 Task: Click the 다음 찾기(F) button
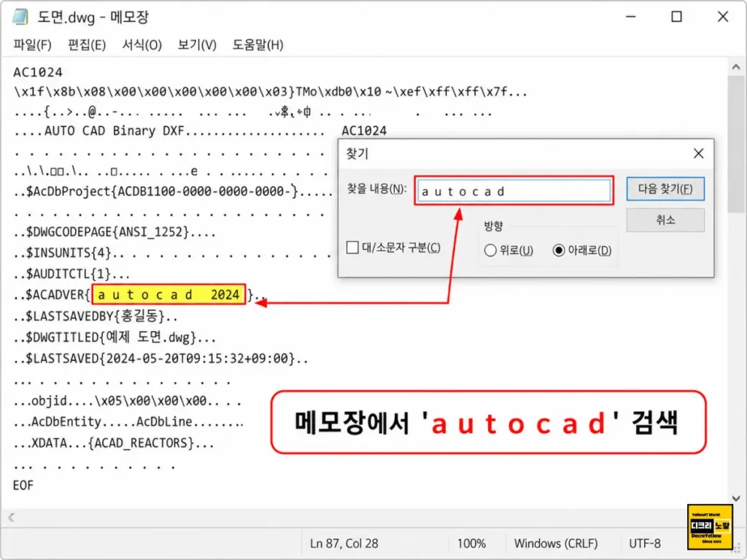pos(665,189)
